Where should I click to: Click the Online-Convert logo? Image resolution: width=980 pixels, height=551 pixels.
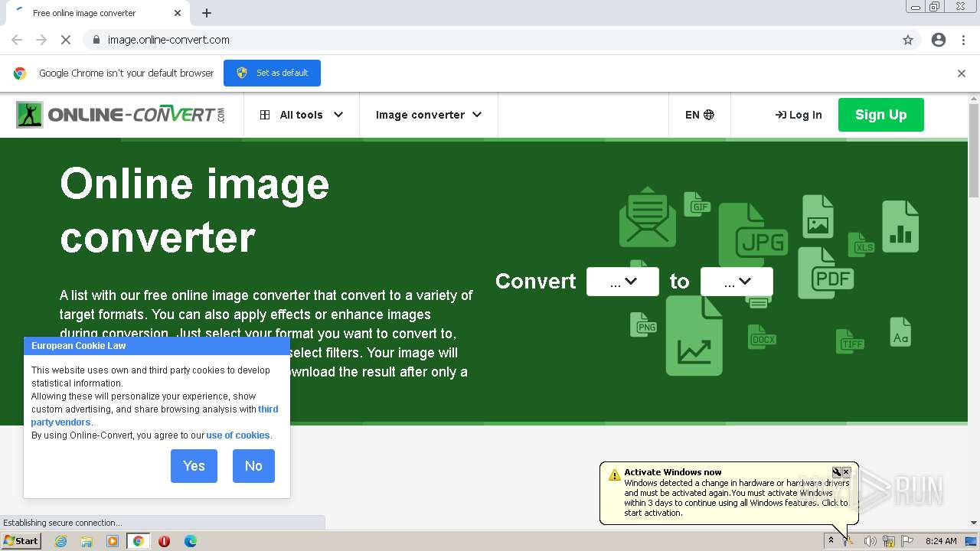[120, 115]
